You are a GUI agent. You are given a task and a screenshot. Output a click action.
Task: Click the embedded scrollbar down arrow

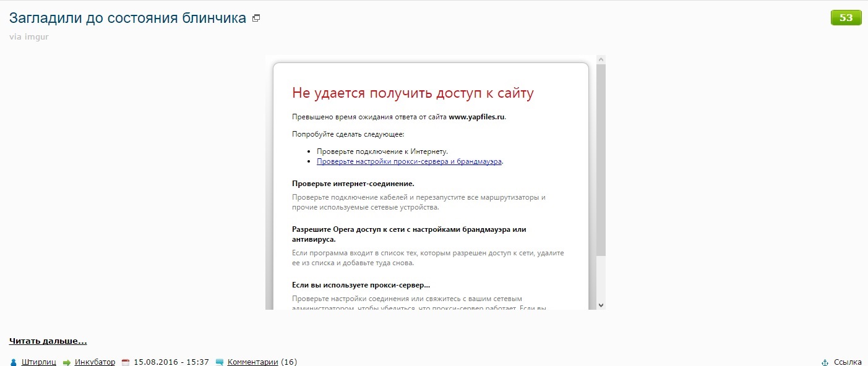pyautogui.click(x=601, y=305)
